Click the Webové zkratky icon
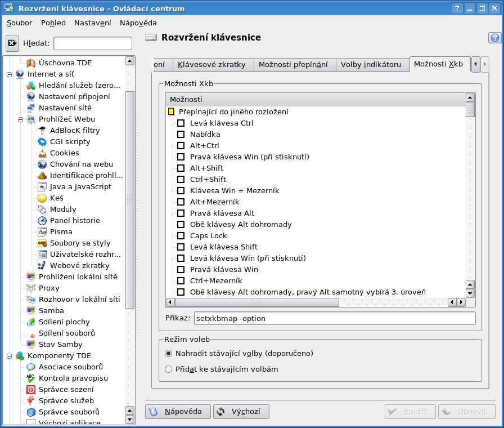The width and height of the screenshot is (504, 428). [42, 265]
